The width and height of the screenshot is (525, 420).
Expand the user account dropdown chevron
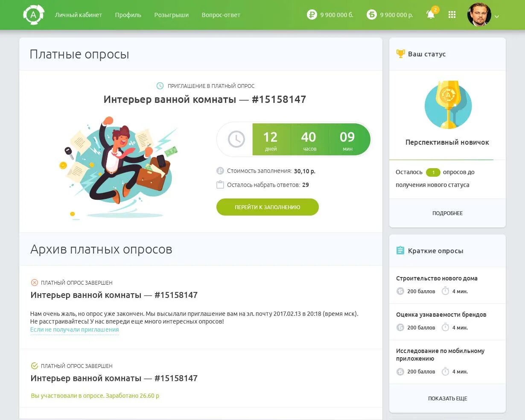(x=496, y=17)
